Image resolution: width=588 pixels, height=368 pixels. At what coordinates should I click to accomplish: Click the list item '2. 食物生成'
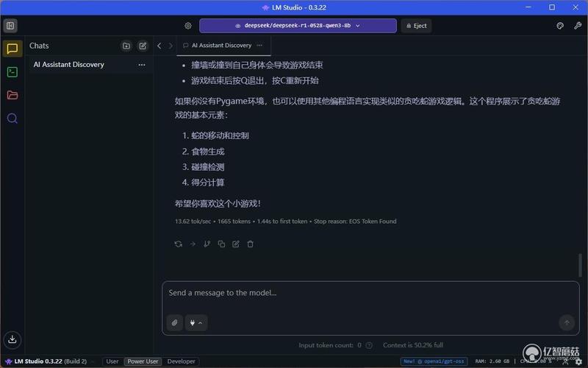click(x=204, y=152)
